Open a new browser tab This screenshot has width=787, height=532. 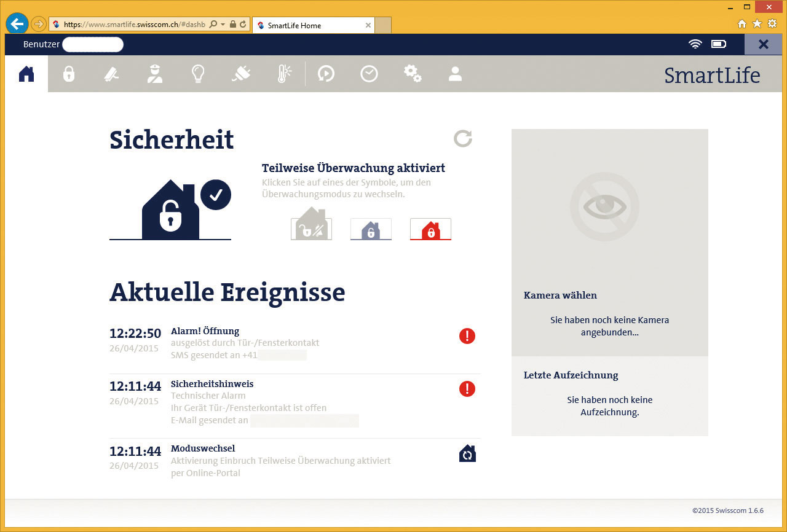(383, 25)
